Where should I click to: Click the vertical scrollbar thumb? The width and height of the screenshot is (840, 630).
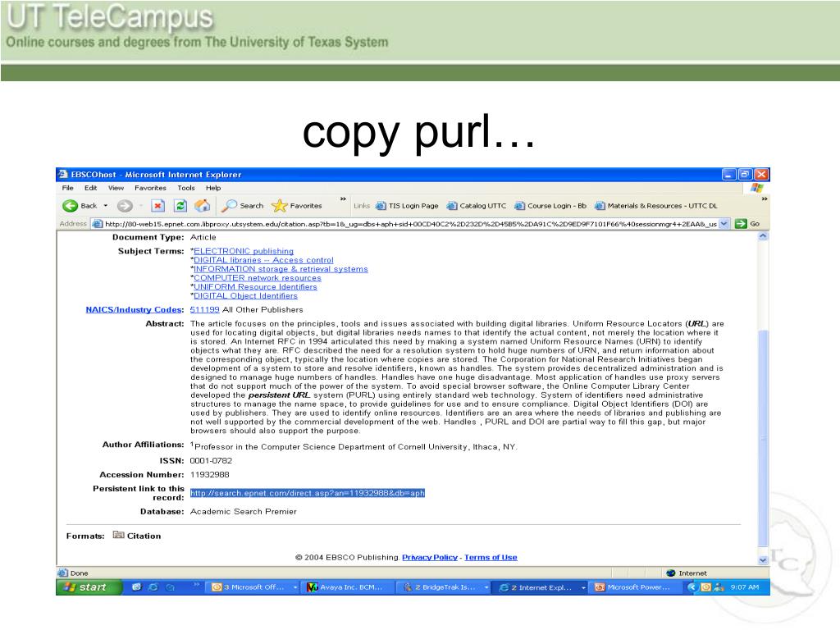click(x=764, y=438)
